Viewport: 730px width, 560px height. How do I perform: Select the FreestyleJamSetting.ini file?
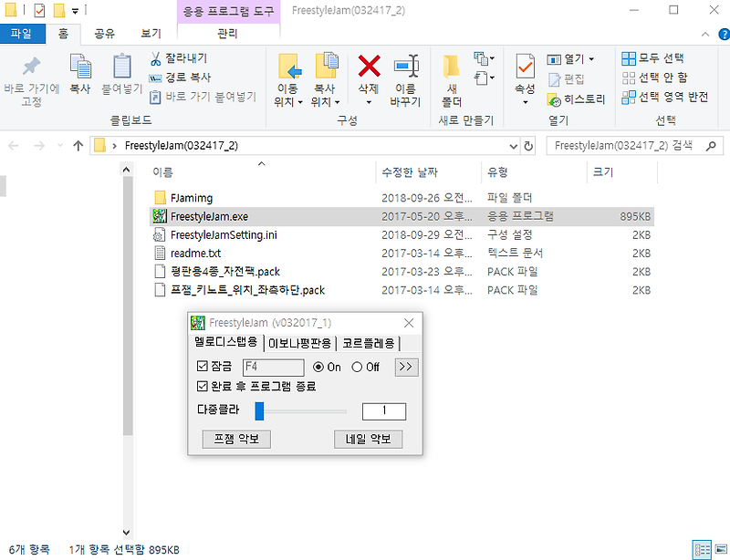pos(224,235)
